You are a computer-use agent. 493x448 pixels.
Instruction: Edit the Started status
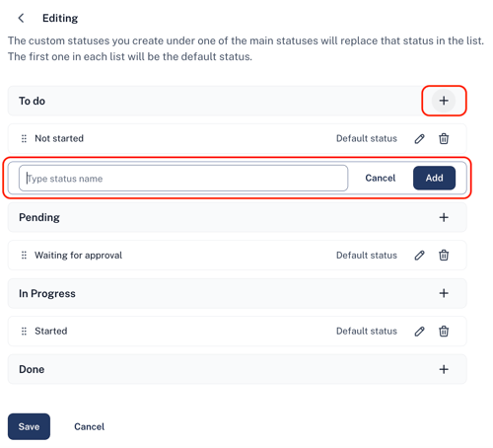pos(419,332)
